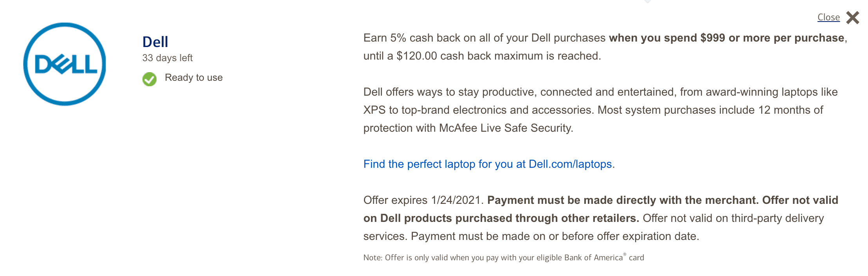Click the green Ready to use checkmark
868x276 pixels.
tap(149, 79)
